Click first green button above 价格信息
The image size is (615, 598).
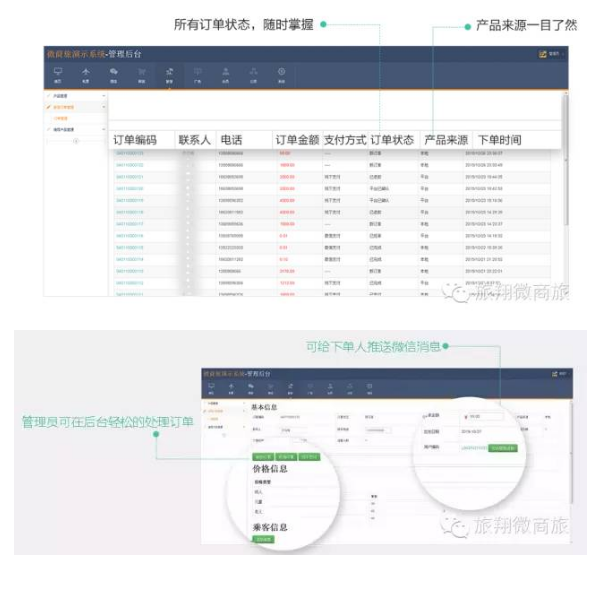263,456
